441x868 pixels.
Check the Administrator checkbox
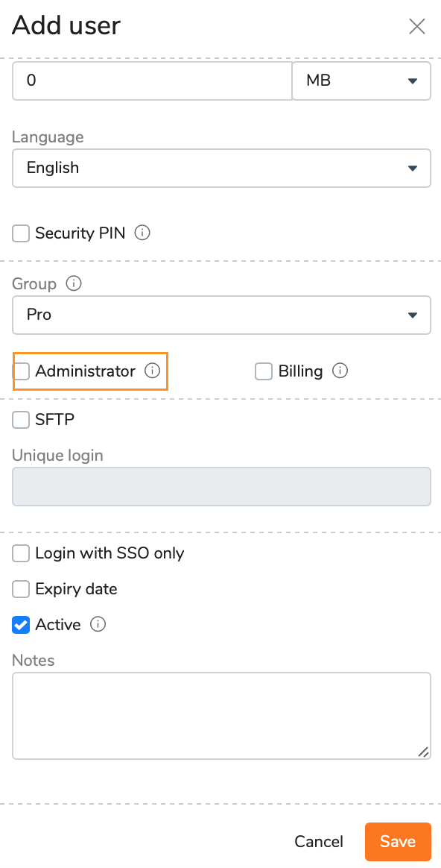tap(21, 371)
